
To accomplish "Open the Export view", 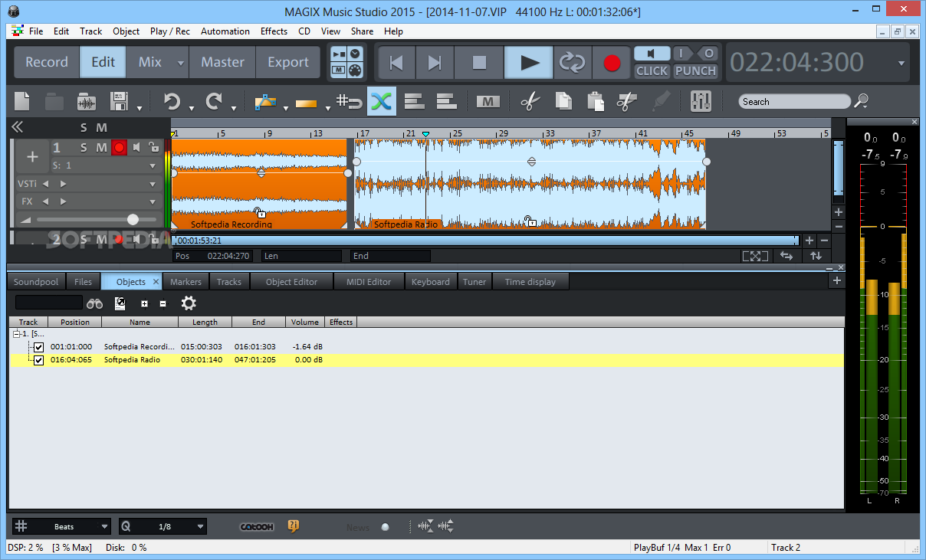I will [x=288, y=63].
